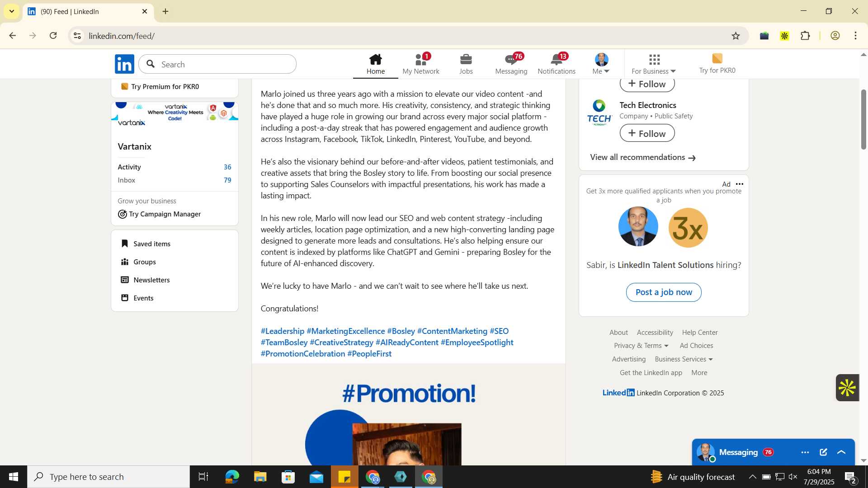This screenshot has height=488, width=868.
Task: Expand the Me profile menu
Action: click(x=601, y=64)
